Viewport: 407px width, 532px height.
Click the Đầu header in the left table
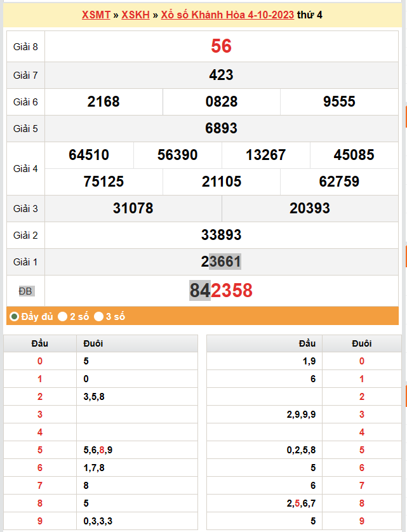point(40,343)
